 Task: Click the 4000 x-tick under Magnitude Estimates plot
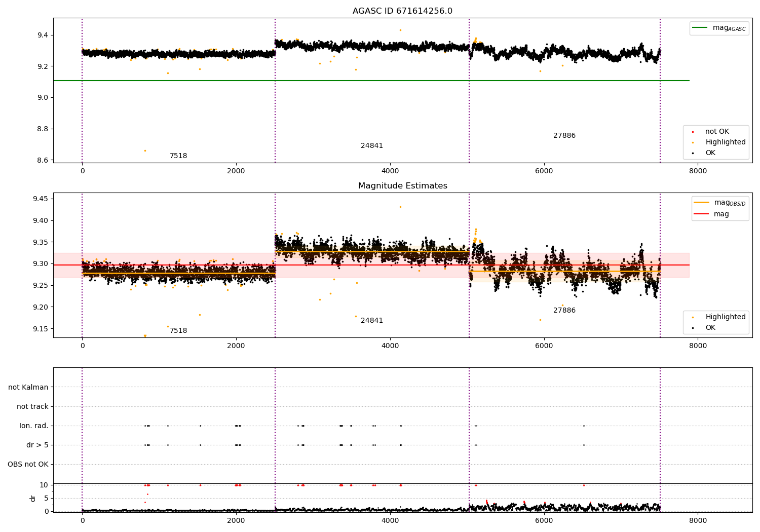390,346
